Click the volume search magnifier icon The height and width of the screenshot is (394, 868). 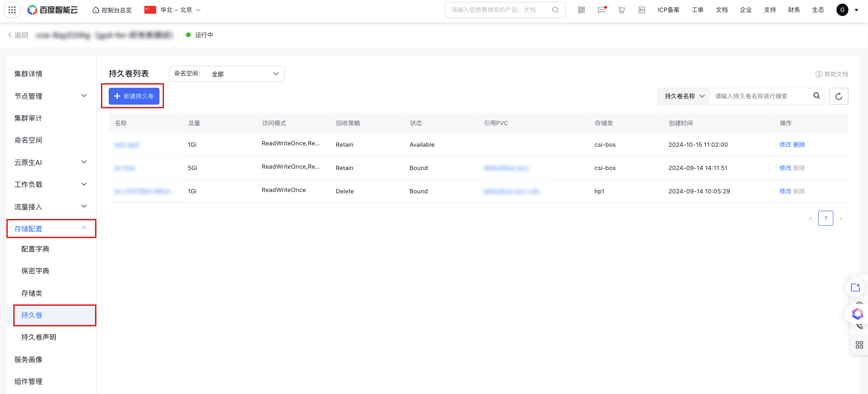click(817, 96)
